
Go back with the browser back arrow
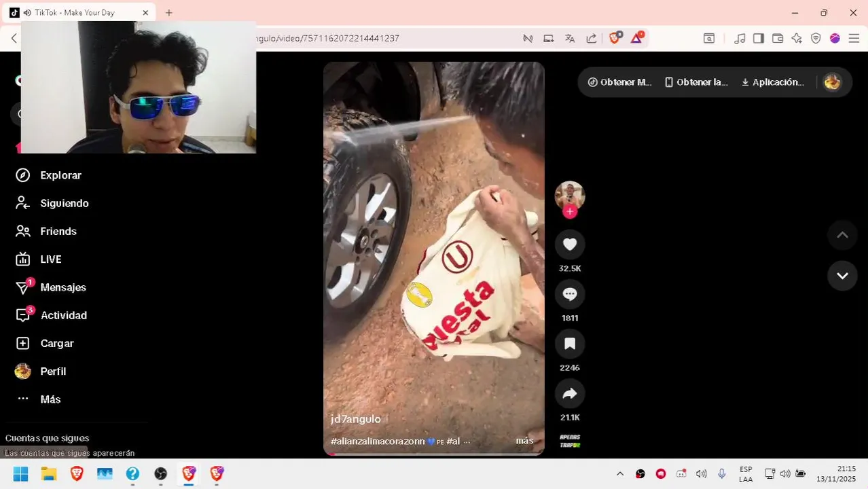click(14, 38)
